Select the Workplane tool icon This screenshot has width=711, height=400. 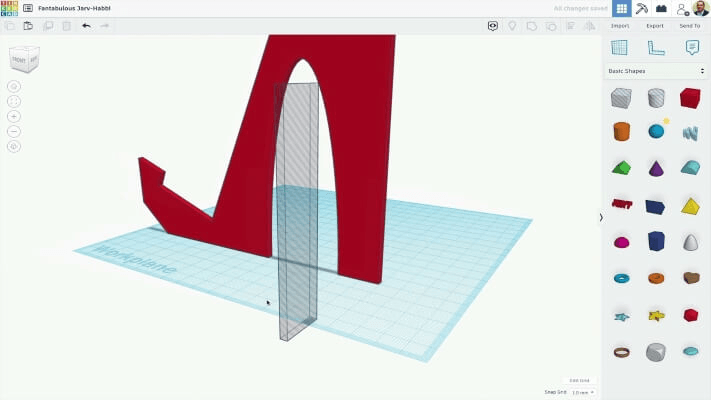tap(619, 47)
